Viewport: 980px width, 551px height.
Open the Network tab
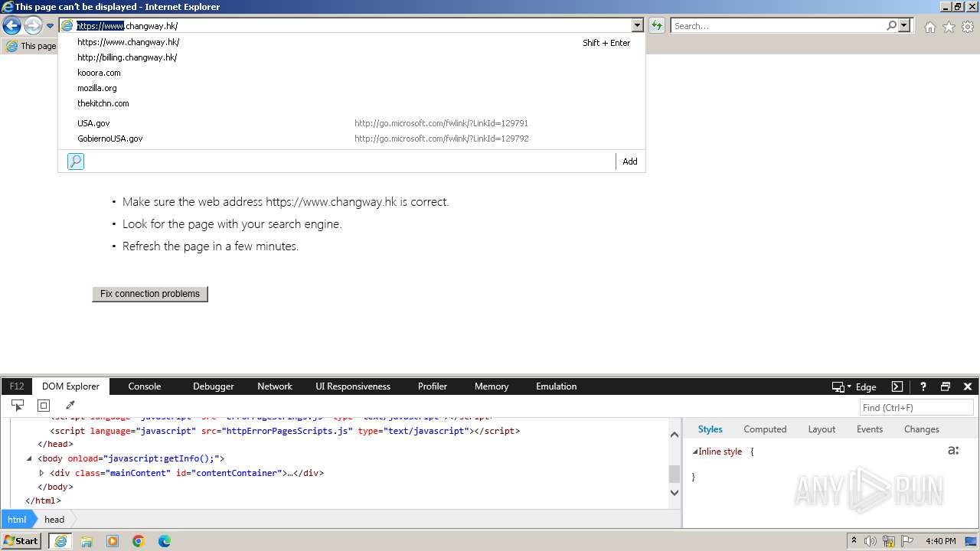[x=275, y=386]
